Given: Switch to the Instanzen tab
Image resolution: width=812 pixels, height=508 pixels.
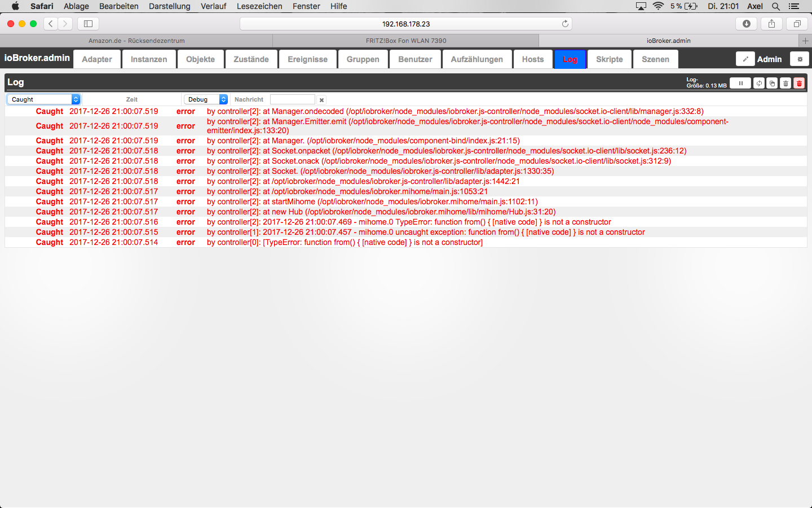Looking at the screenshot, I should (149, 59).
